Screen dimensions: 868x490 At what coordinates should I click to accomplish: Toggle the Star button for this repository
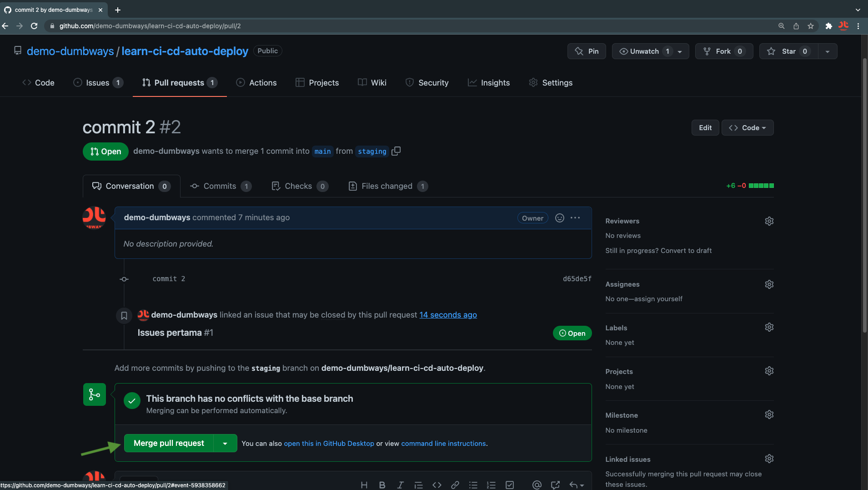788,51
